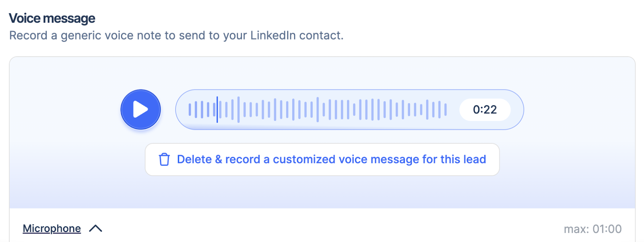The image size is (644, 242).
Task: Click the first bar of the waveform
Action: pos(190,109)
